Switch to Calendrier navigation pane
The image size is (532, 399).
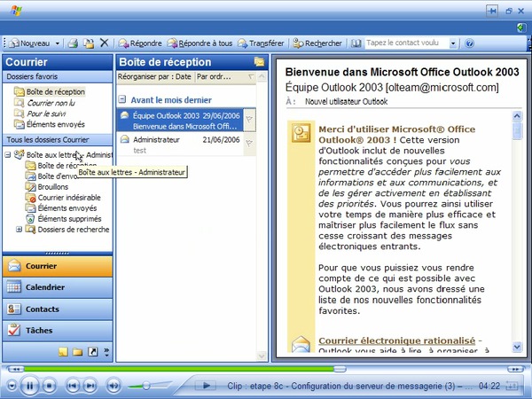tap(58, 287)
